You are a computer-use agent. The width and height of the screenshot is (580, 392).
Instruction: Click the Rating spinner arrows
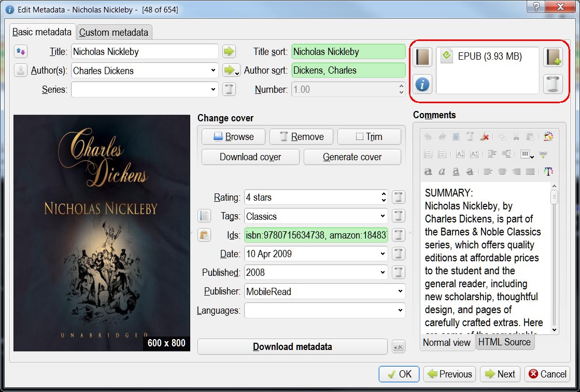pos(384,197)
